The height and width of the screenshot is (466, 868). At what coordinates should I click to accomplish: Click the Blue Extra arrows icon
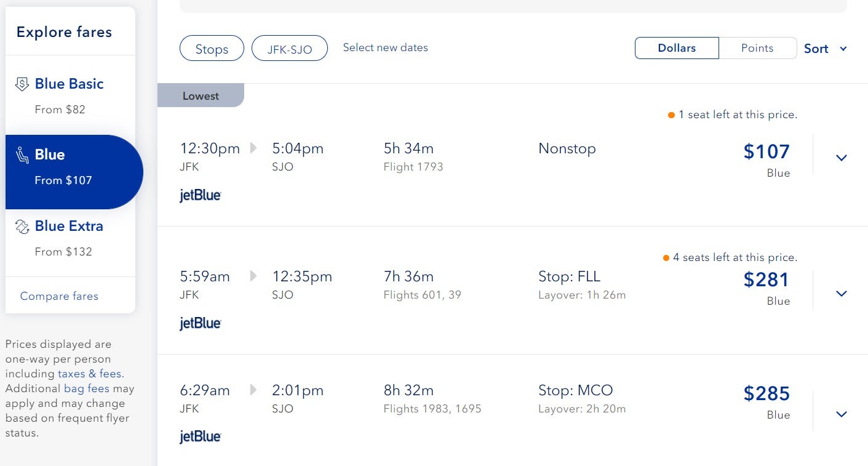tap(22, 227)
